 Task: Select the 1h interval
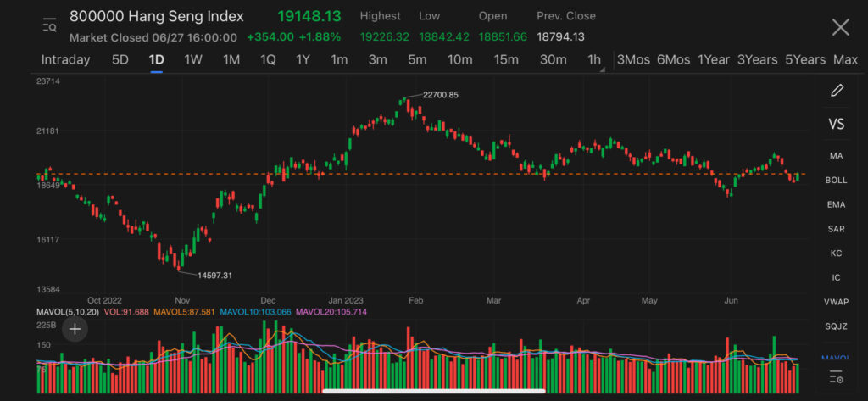[x=593, y=60]
